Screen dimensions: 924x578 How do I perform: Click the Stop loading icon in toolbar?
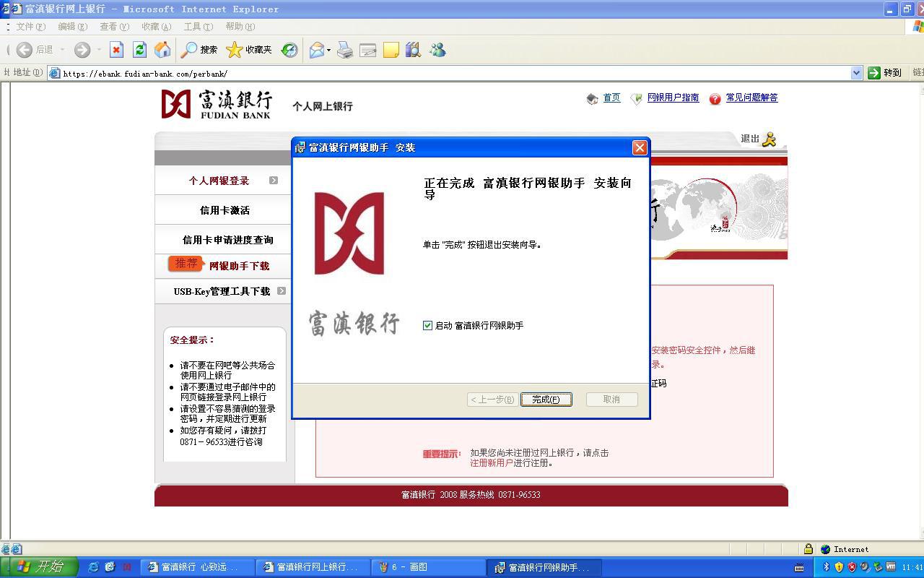coord(116,50)
